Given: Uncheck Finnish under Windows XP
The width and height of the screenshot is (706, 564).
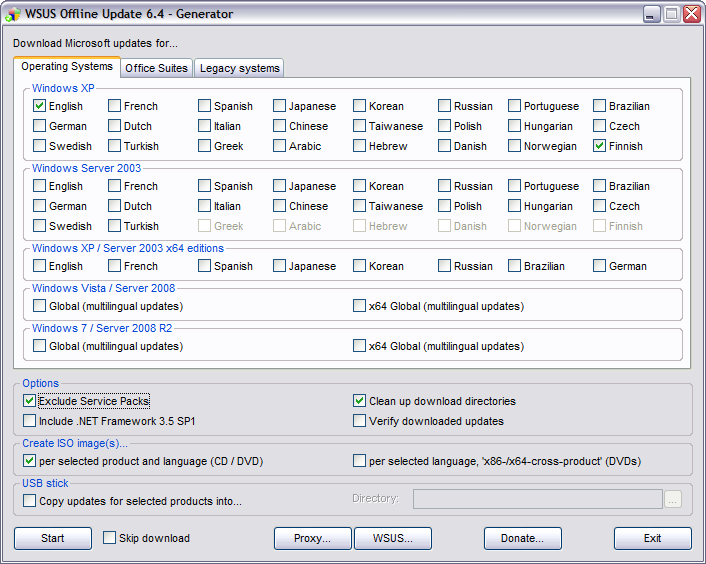Looking at the screenshot, I should pyautogui.click(x=600, y=146).
